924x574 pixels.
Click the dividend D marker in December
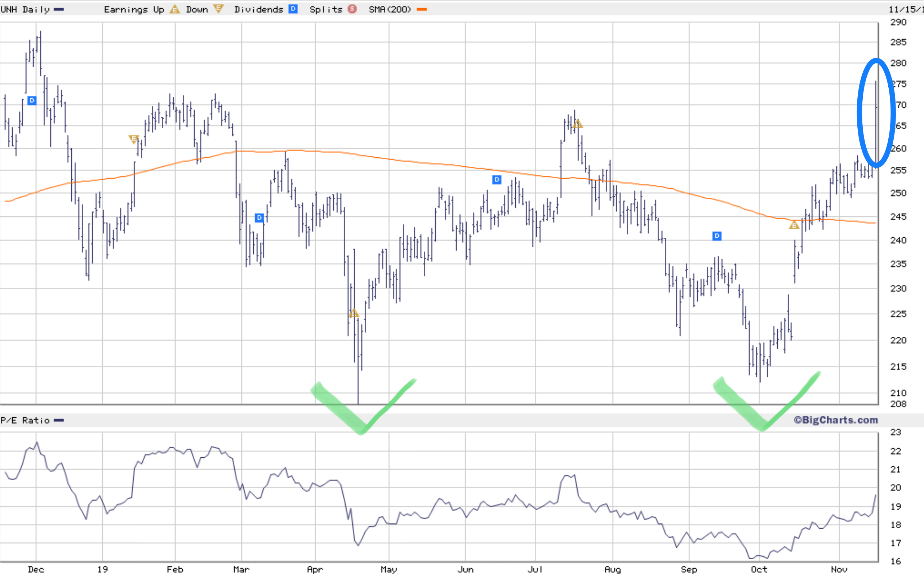[x=32, y=100]
